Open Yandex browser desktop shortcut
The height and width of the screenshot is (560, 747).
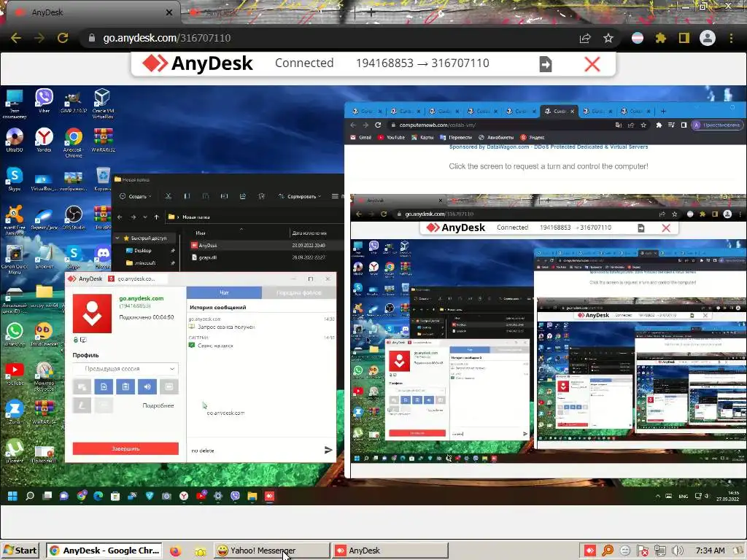pos(44,140)
